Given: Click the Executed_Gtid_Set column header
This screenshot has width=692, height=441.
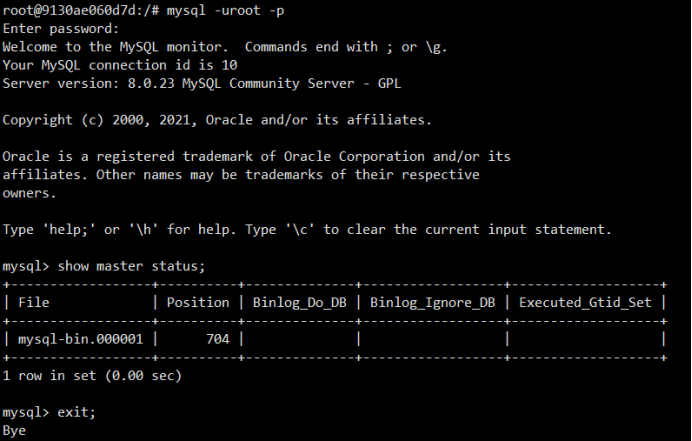Looking at the screenshot, I should point(585,302).
